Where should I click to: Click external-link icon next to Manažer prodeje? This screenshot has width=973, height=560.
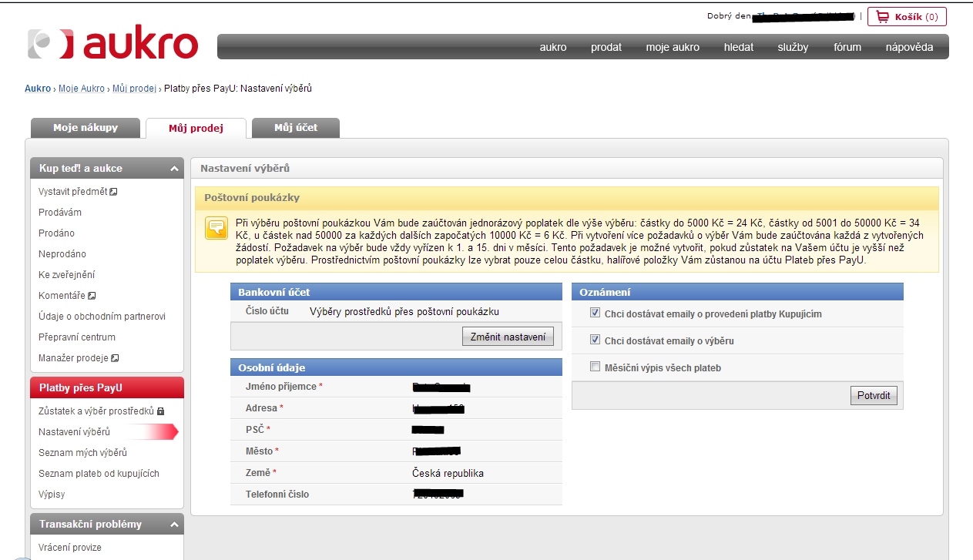click(x=115, y=358)
